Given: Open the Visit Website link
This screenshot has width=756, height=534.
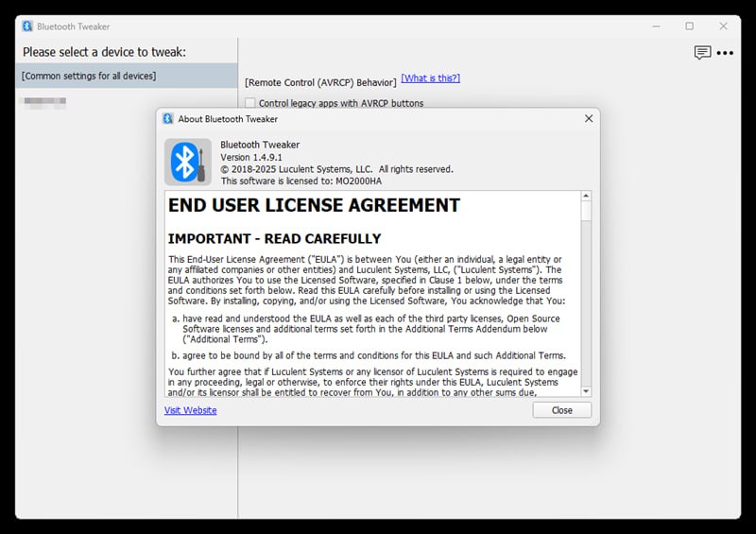Looking at the screenshot, I should (x=190, y=410).
